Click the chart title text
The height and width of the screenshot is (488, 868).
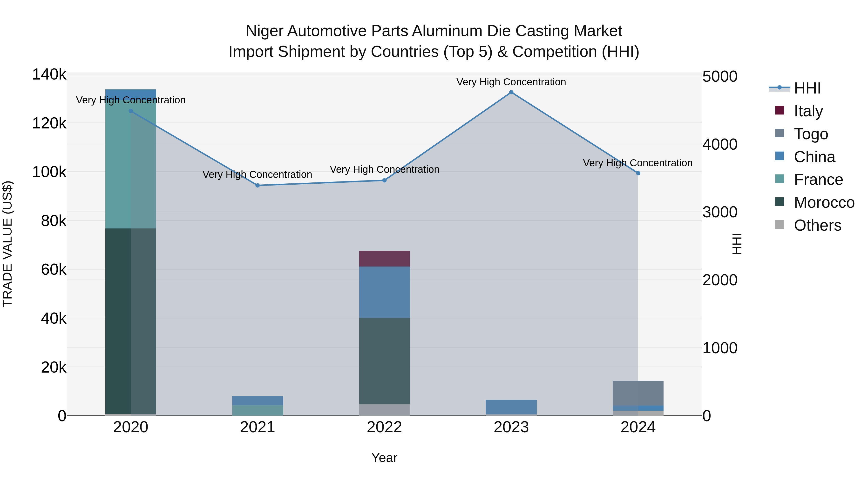pos(434,41)
